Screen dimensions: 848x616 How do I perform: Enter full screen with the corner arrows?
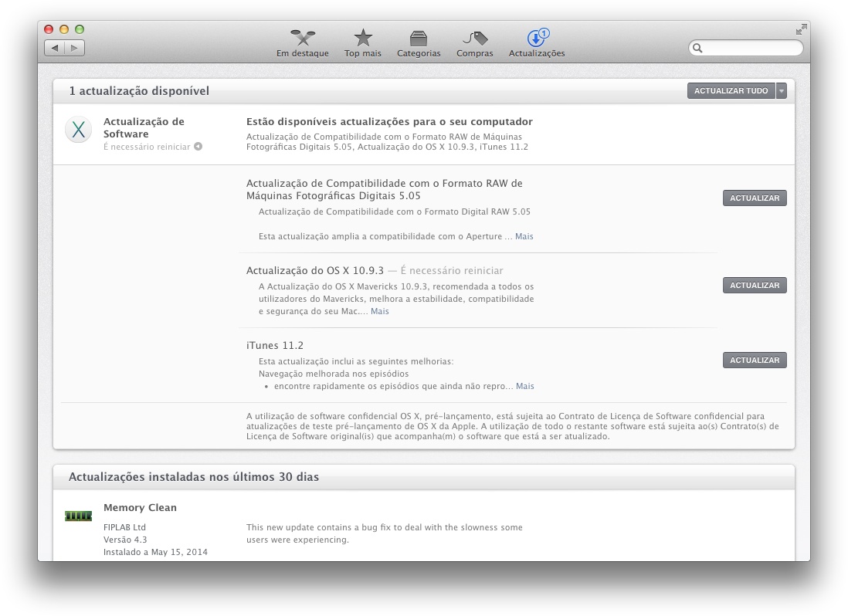[x=801, y=29]
